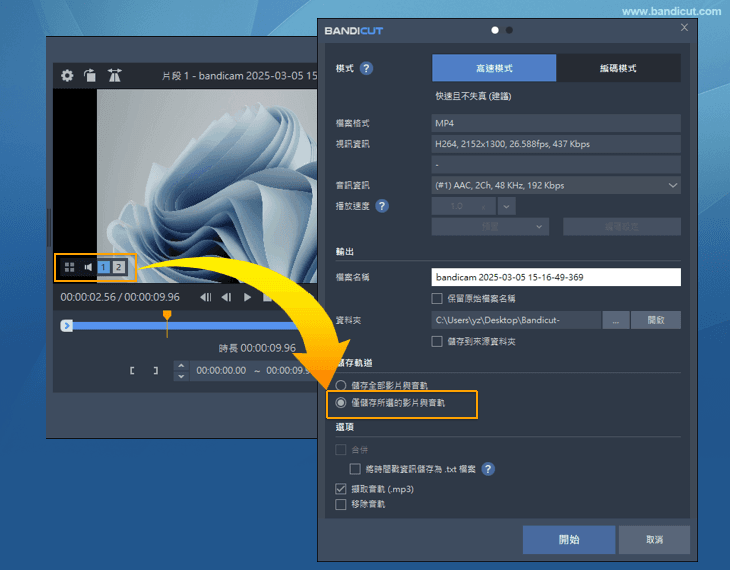Click the flip (mirror) icon in the editor toolbar

[115, 75]
